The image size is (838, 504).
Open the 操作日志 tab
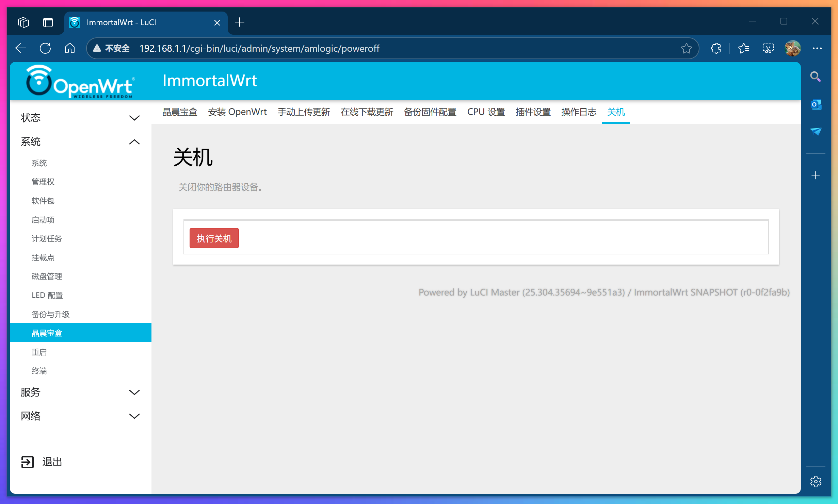point(578,112)
